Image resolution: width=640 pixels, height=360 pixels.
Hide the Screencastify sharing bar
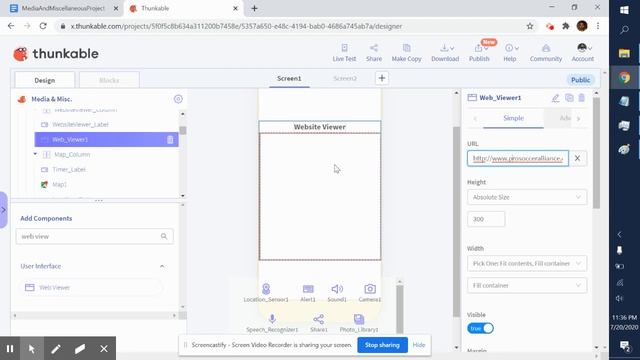click(419, 345)
